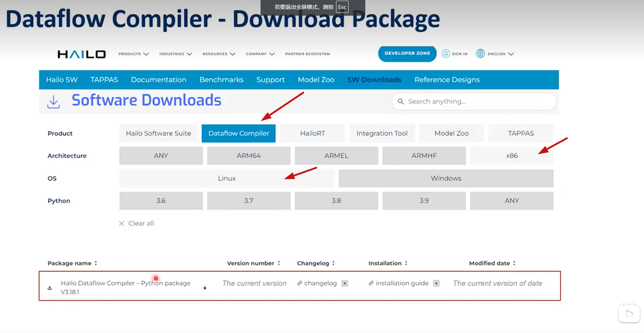Select x86 architecture filter
The height and width of the screenshot is (333, 644).
(512, 156)
